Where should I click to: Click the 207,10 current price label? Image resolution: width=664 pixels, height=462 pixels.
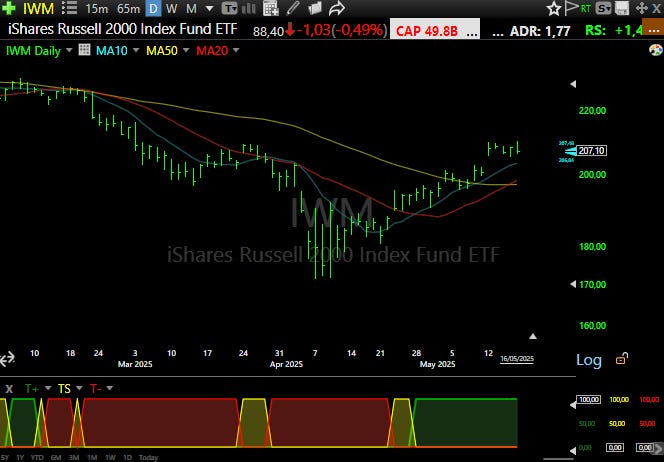pos(592,150)
